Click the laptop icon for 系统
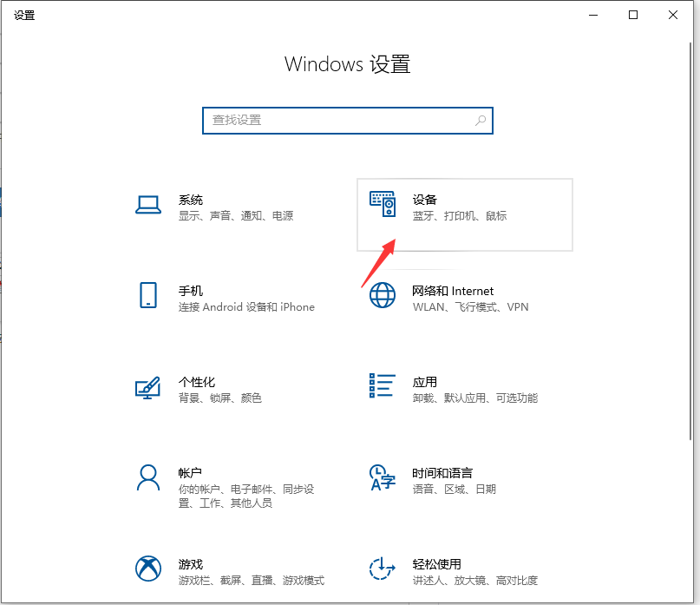This screenshot has height=605, width=700. click(x=148, y=205)
